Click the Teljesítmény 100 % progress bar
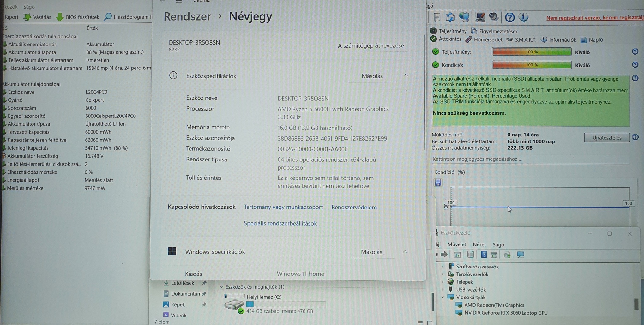This screenshot has width=644, height=325. tap(532, 52)
